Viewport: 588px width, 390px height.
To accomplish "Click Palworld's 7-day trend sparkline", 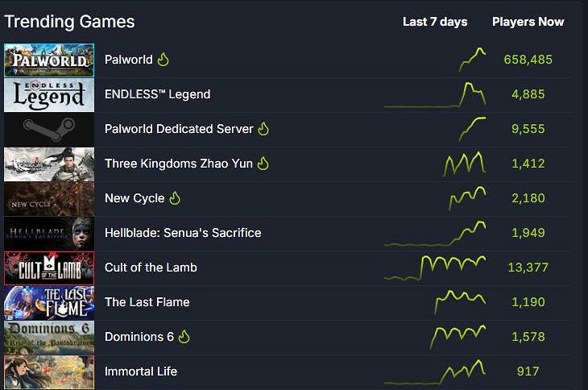I will (473, 60).
